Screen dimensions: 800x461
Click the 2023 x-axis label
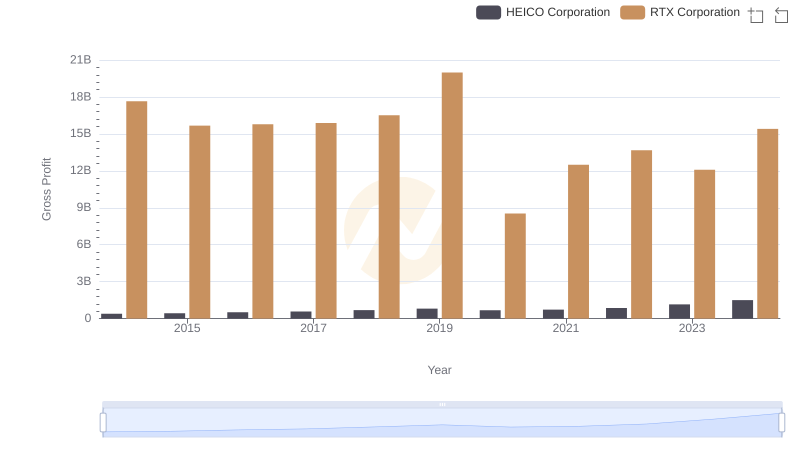pyautogui.click(x=692, y=328)
